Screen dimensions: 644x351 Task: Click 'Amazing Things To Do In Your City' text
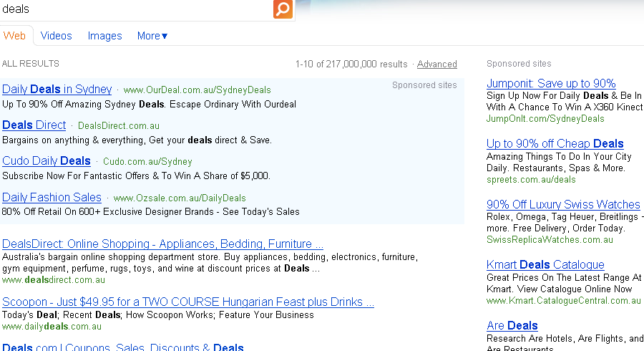[559, 163]
